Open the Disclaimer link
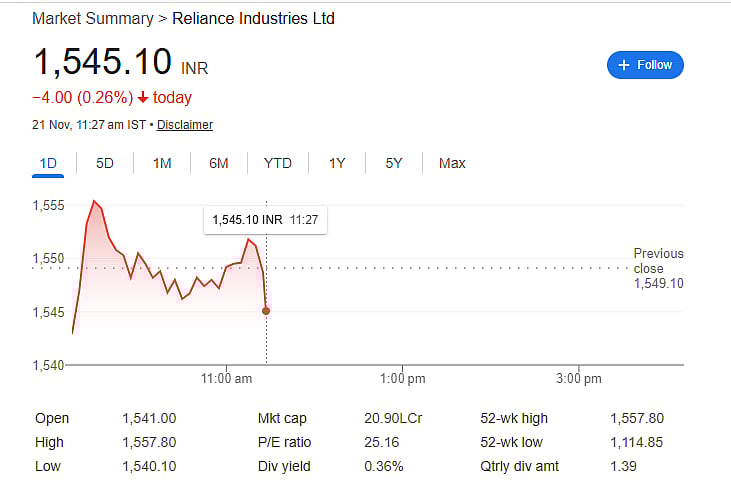731x492 pixels. coord(185,125)
